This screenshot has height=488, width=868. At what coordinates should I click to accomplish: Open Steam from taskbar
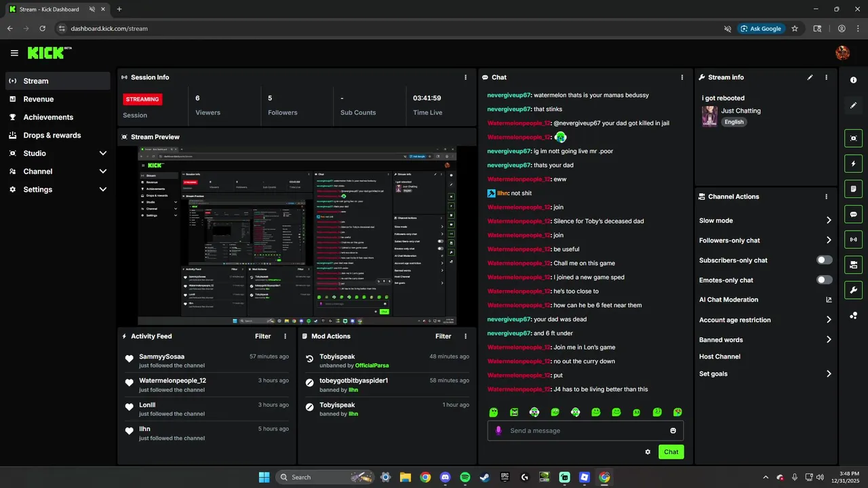tap(485, 477)
